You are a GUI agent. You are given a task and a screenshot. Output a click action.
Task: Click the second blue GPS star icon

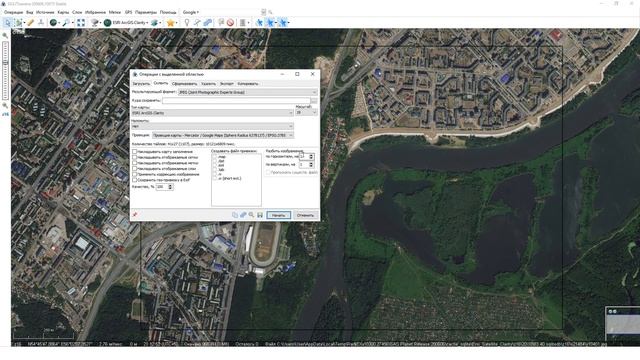coord(270,22)
